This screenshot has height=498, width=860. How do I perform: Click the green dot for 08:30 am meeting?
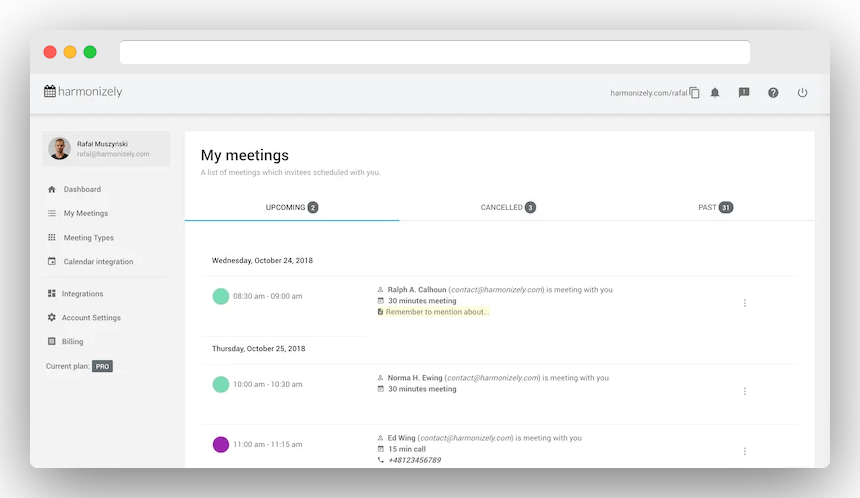[220, 296]
